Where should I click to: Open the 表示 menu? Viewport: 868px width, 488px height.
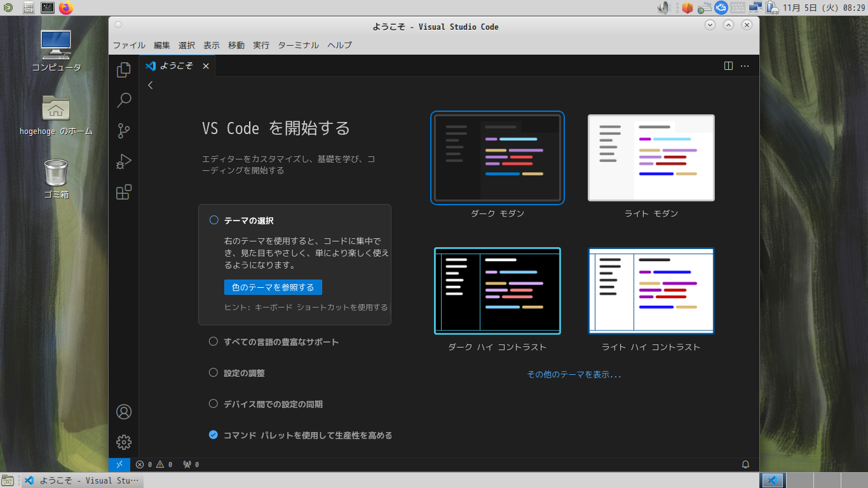pos(212,45)
